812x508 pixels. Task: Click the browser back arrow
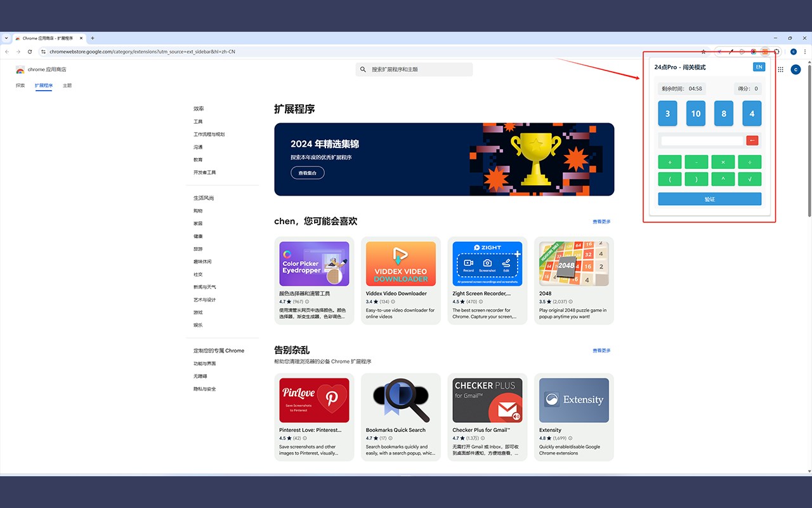7,51
